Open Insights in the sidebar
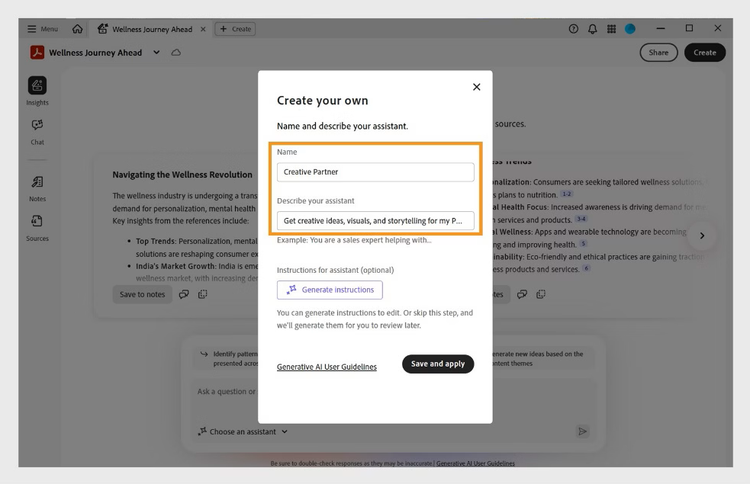Screen dimensions: 750x484 pos(37,91)
